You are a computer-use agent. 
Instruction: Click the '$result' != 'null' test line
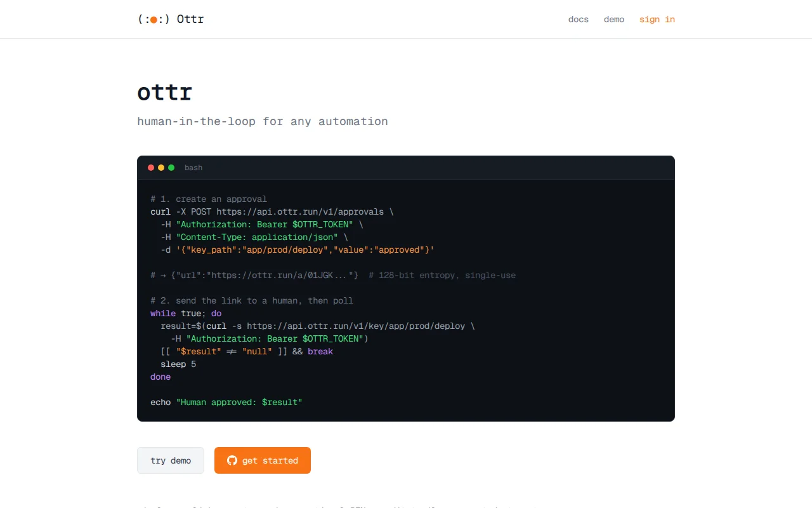(x=247, y=351)
